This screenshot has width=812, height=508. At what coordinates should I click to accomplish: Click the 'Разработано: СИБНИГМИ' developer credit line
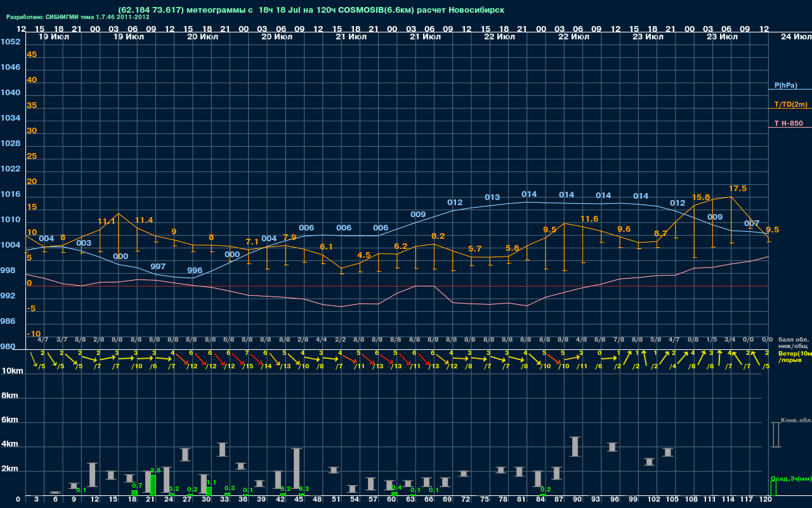pyautogui.click(x=78, y=17)
